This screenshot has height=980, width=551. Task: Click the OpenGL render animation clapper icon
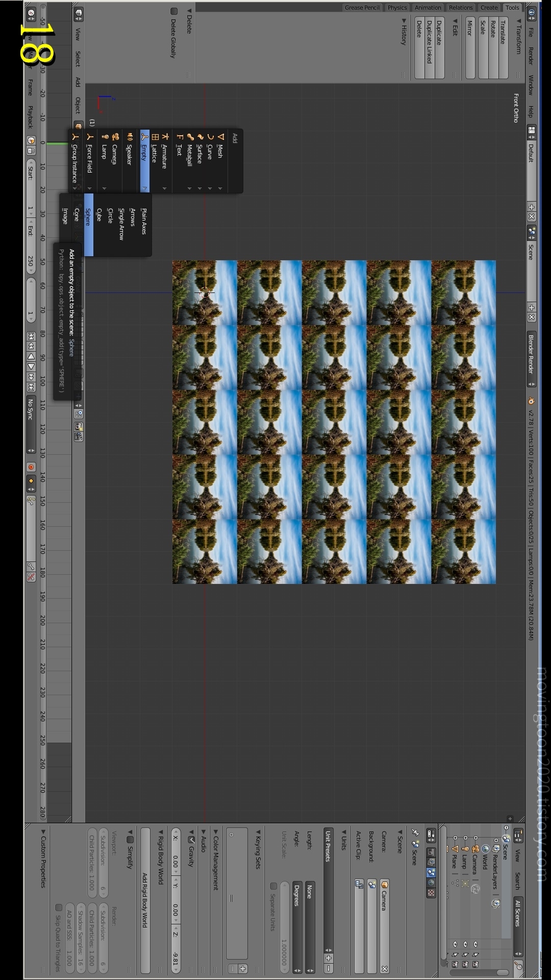pyautogui.click(x=79, y=436)
